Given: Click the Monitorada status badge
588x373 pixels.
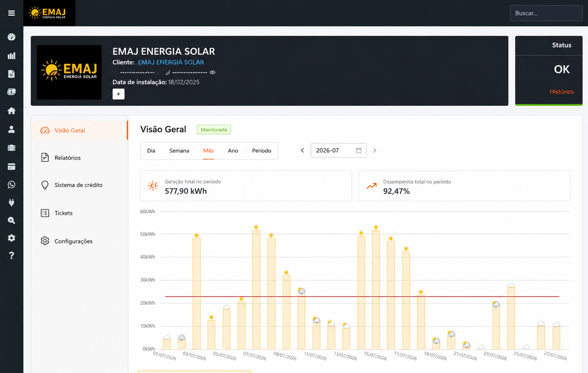Looking at the screenshot, I should [x=214, y=130].
